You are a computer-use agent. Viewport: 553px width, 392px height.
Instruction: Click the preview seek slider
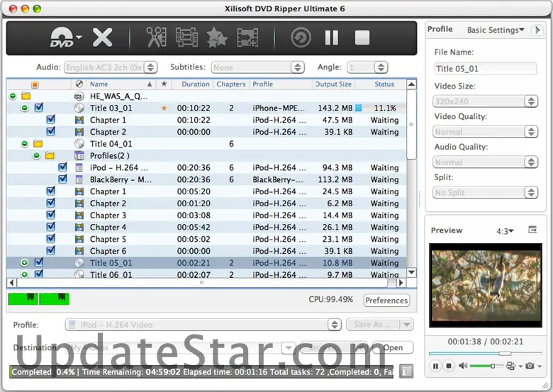(485, 353)
